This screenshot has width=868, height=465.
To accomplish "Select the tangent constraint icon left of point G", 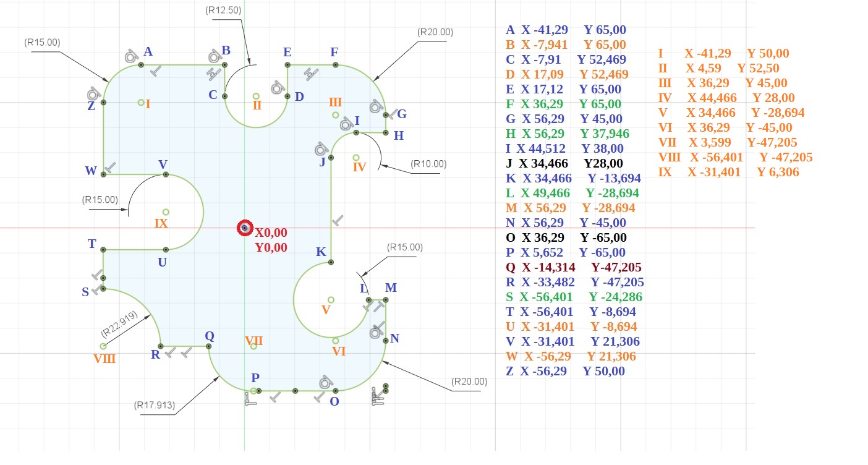I will click(x=376, y=106).
